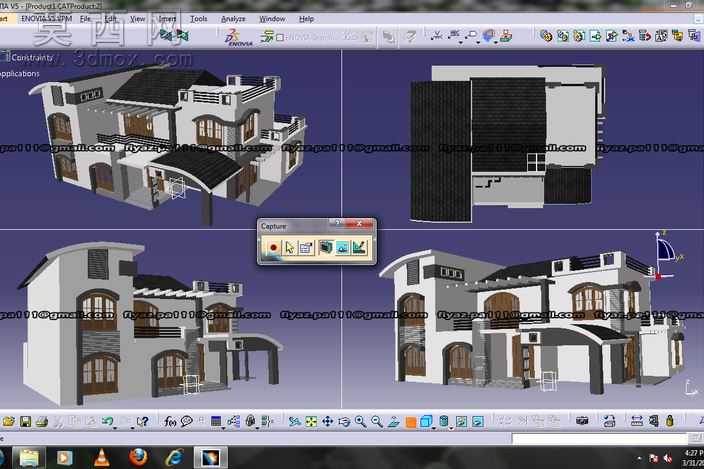Open the Analyze menu
704x469 pixels.
click(x=233, y=19)
